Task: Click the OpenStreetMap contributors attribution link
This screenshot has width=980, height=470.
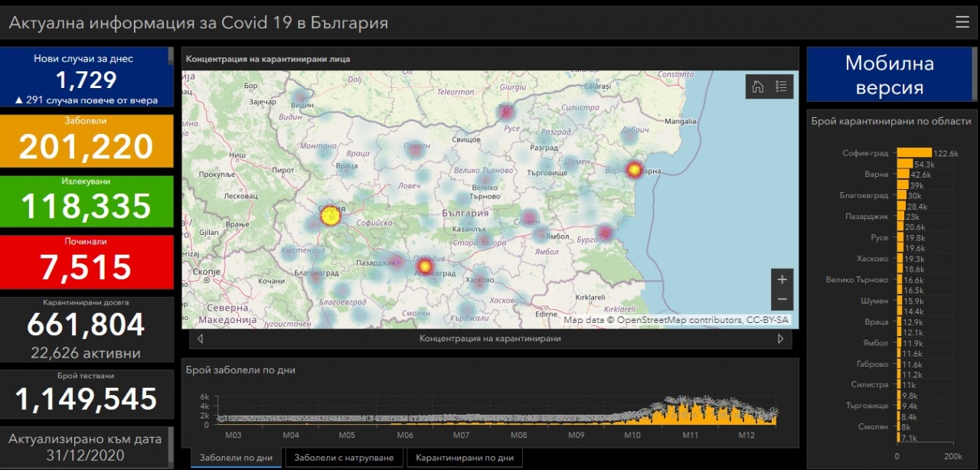Action: pyautogui.click(x=679, y=320)
